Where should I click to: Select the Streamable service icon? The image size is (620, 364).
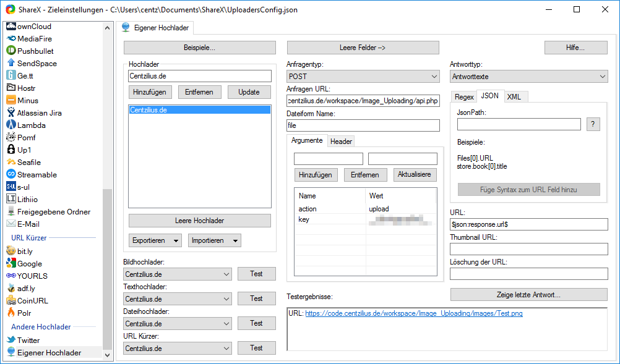click(x=11, y=174)
